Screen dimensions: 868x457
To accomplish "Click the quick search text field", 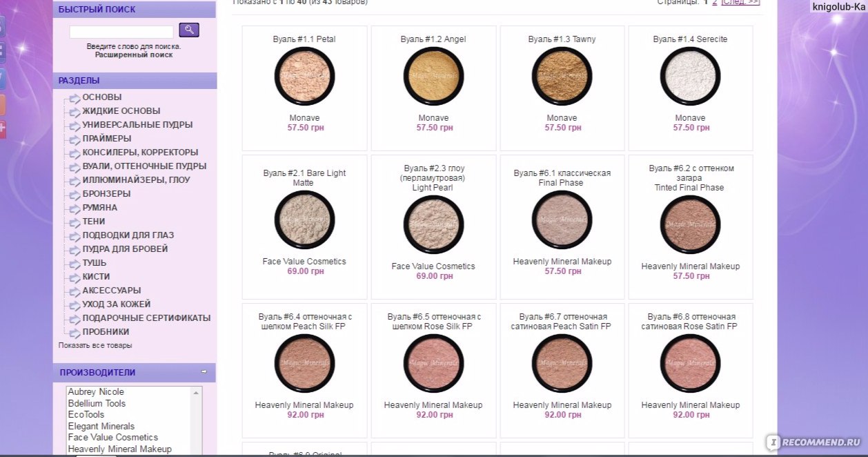I will (121, 32).
